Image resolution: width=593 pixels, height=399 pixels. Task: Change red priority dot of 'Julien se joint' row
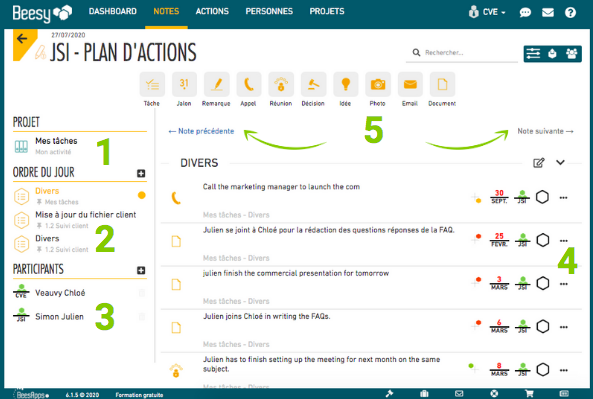click(478, 236)
